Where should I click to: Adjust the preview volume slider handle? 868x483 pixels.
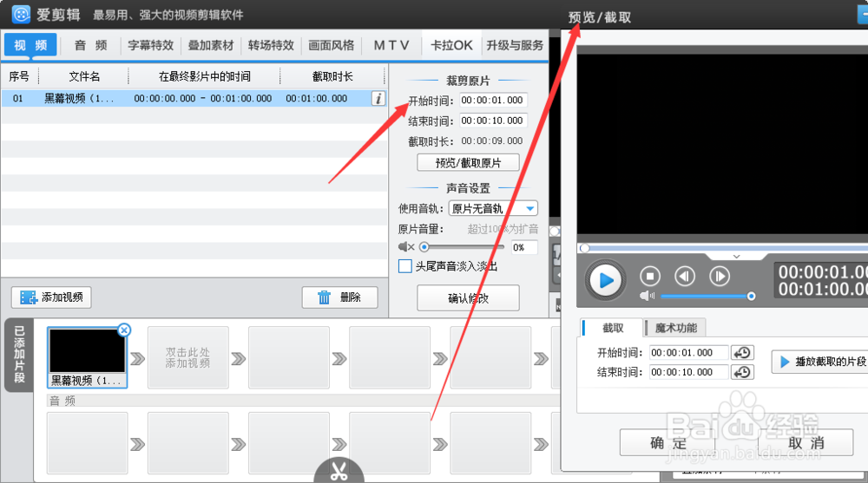click(751, 297)
